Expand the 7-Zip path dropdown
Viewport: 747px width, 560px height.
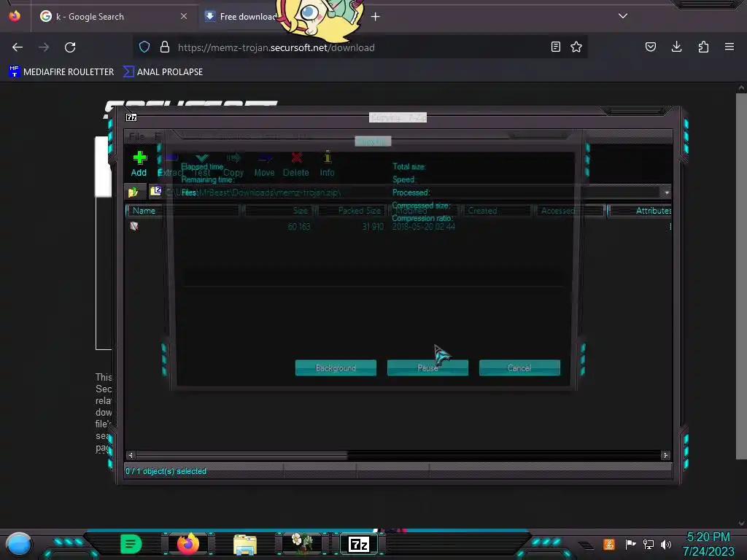pos(667,192)
